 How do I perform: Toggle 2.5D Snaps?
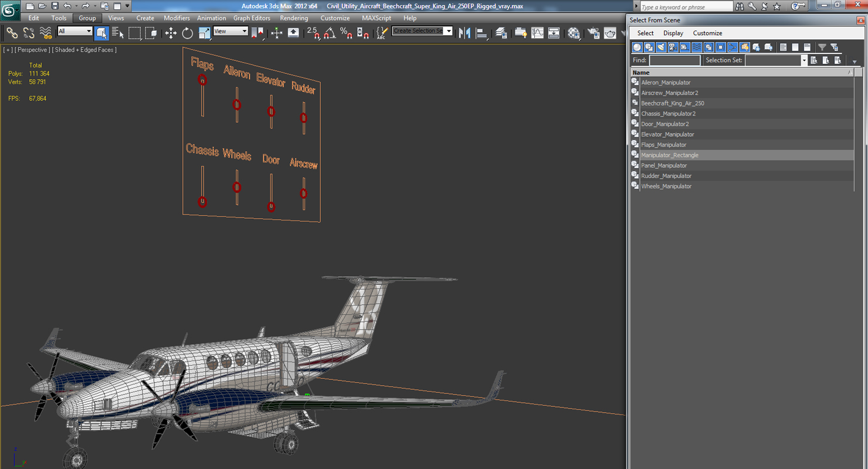click(x=313, y=33)
